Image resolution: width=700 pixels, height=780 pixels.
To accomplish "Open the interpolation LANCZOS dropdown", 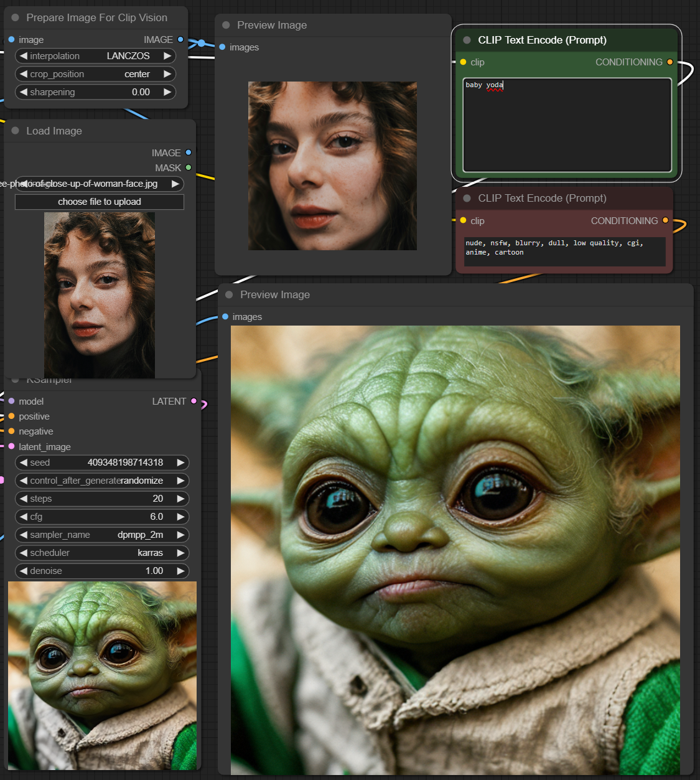I will click(95, 56).
